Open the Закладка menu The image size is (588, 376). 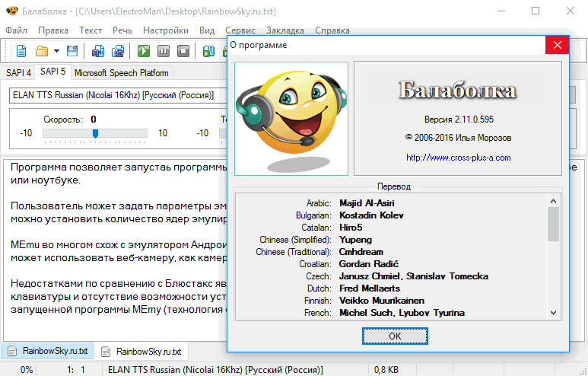[285, 30]
